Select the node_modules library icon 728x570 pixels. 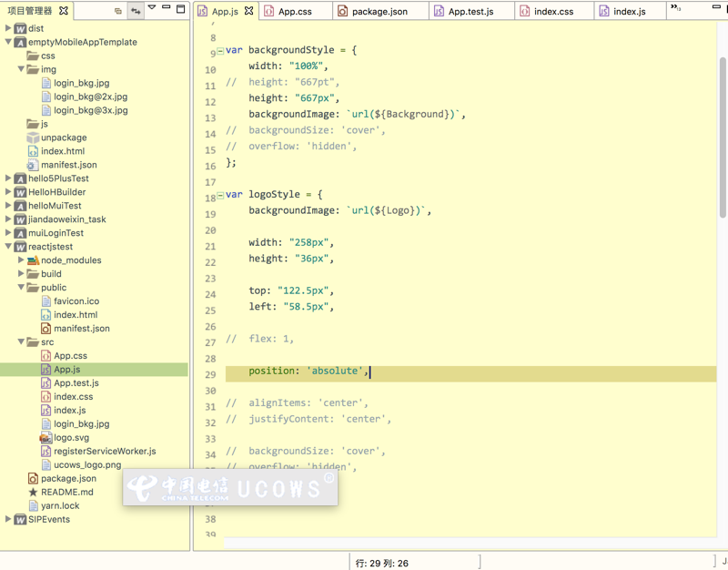click(x=33, y=260)
